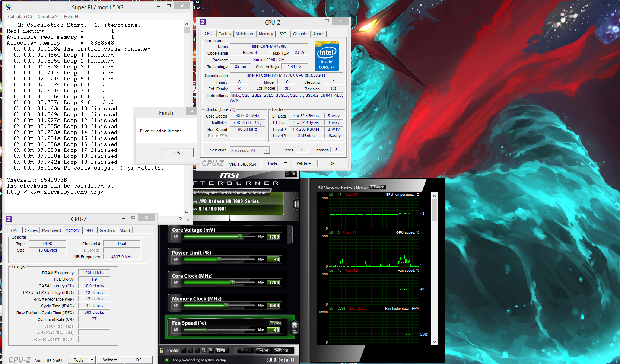Click OK in the Finish dialog

(177, 152)
